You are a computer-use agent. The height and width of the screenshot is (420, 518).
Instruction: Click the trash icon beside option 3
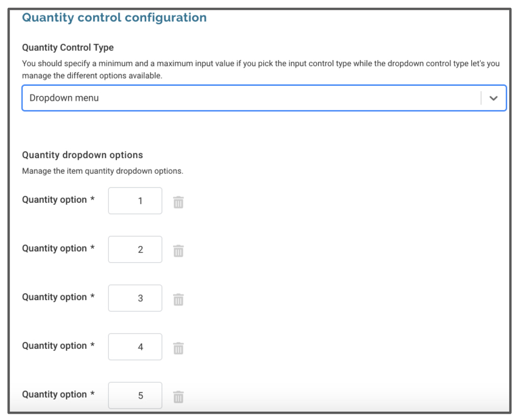pyautogui.click(x=178, y=299)
